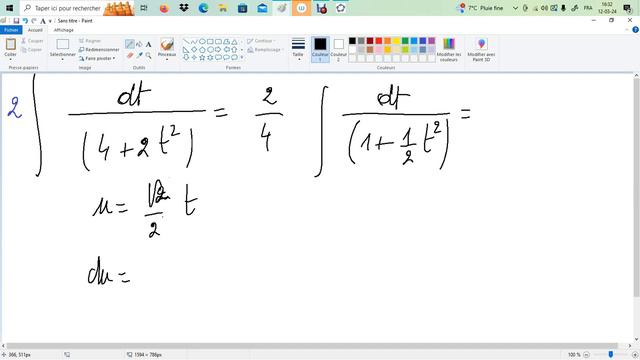Open the Task View taskbar button
The height and width of the screenshot is (360, 640).
144,8
